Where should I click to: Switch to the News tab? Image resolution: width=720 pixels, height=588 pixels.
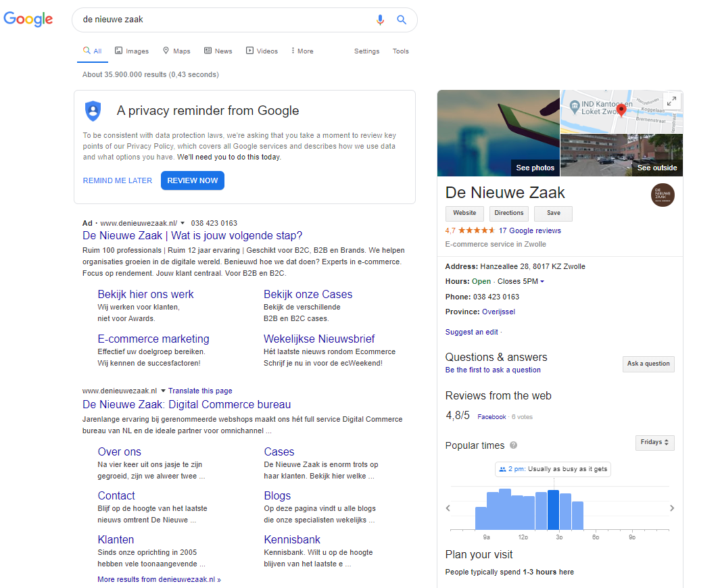[x=218, y=51]
